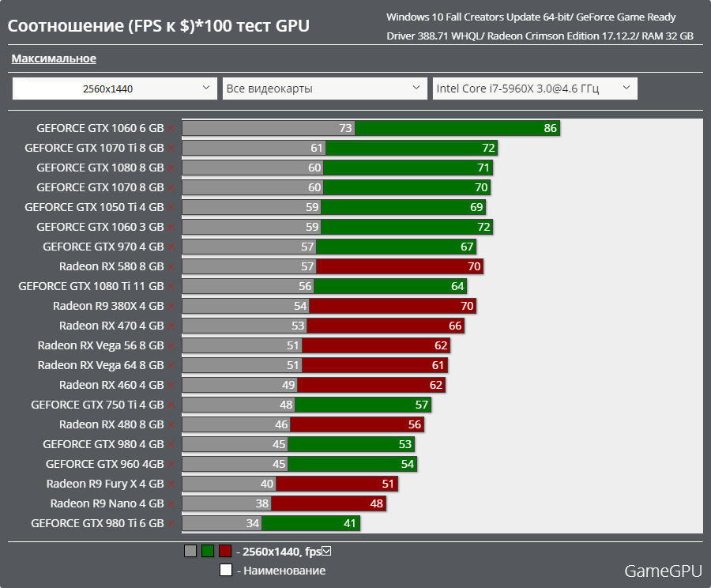The height and width of the screenshot is (588, 711).
Task: Toggle the 2560x1440 fps series checkbox
Action: [x=326, y=551]
